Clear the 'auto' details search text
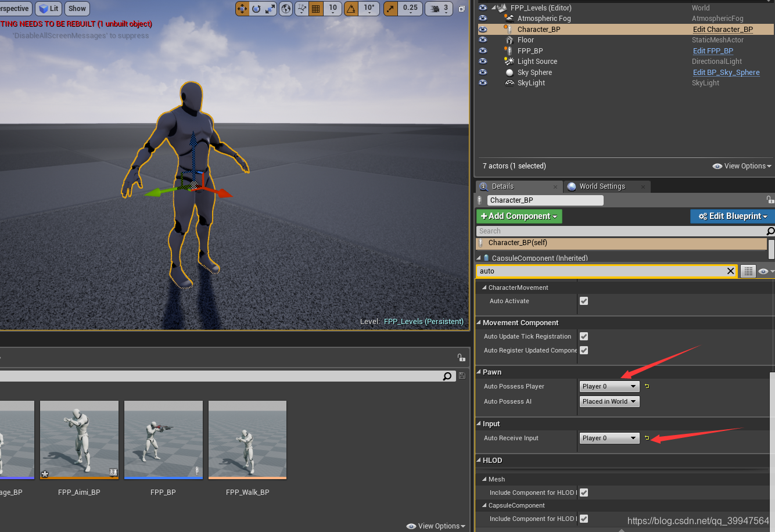This screenshot has height=532, width=775. coord(731,271)
